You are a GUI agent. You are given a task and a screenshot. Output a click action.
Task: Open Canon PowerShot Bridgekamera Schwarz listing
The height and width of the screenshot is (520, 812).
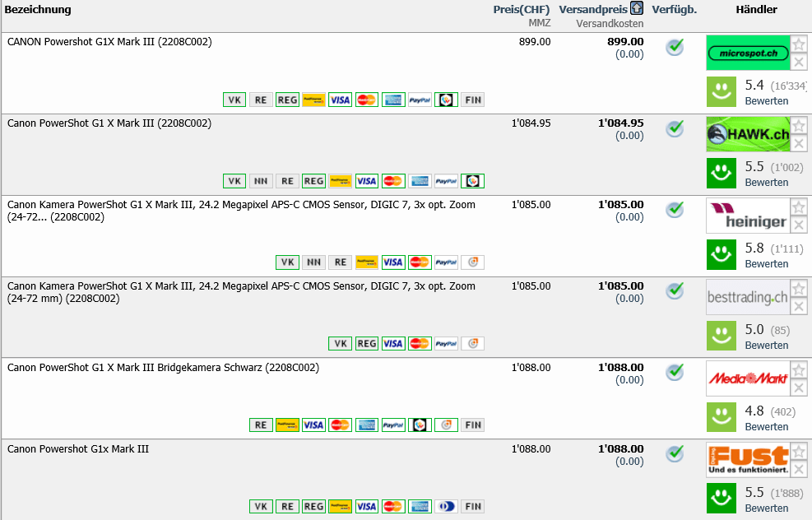pos(163,368)
